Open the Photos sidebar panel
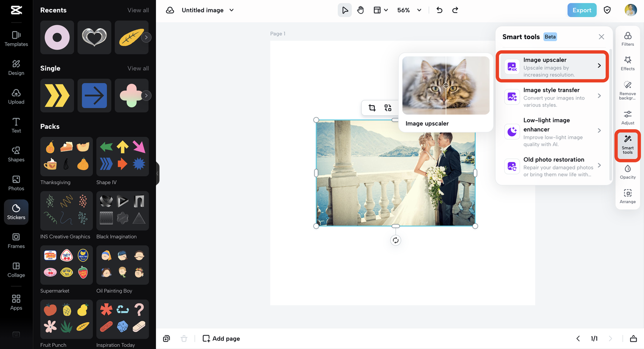644x349 pixels. click(x=16, y=183)
